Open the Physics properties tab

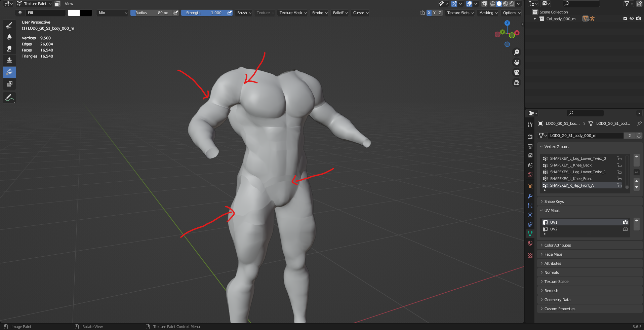[530, 215]
